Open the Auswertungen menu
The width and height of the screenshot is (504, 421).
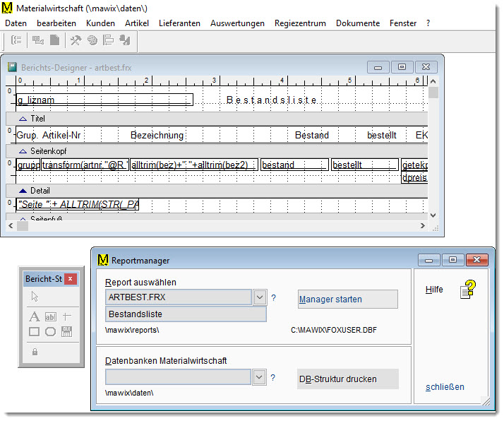[x=237, y=23]
